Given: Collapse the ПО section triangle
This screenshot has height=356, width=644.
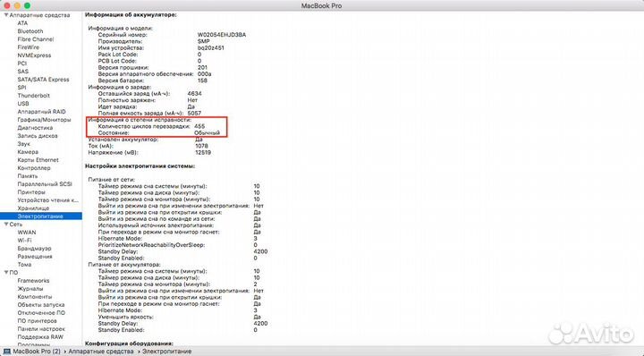Looking at the screenshot, I should point(5,272).
